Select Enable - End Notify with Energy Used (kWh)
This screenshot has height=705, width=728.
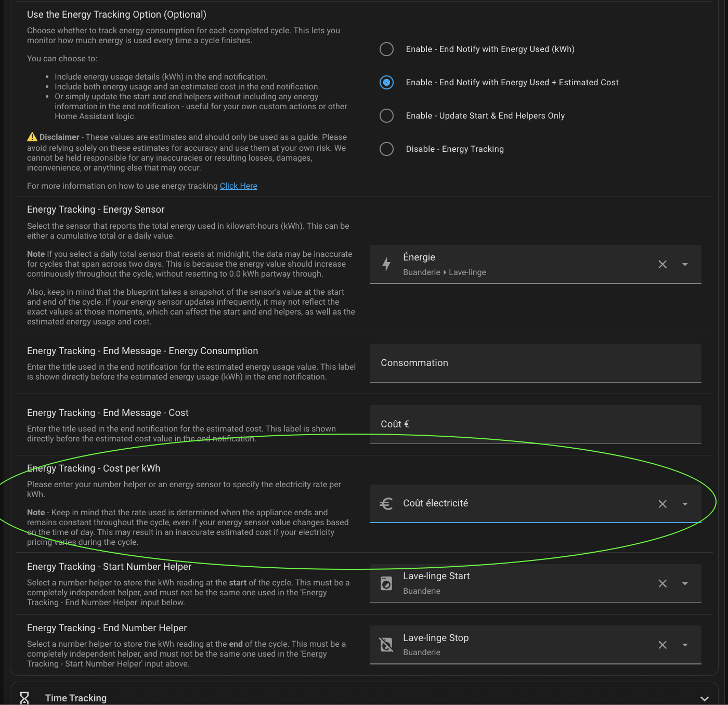coord(386,49)
